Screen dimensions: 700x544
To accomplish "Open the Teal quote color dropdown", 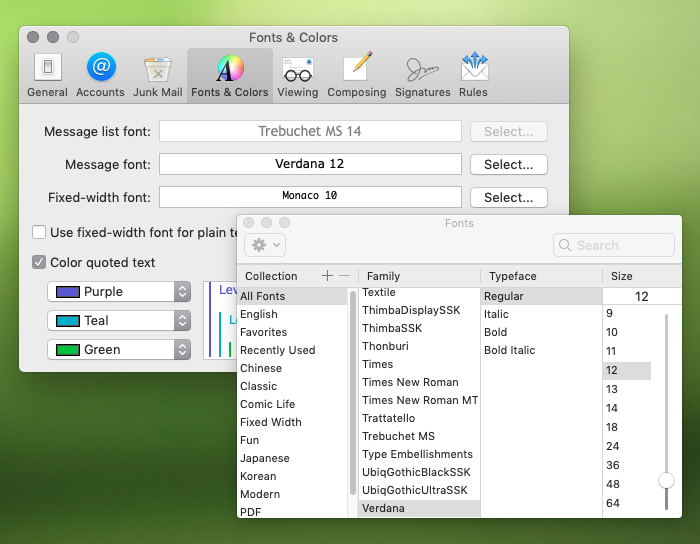I will coord(118,321).
